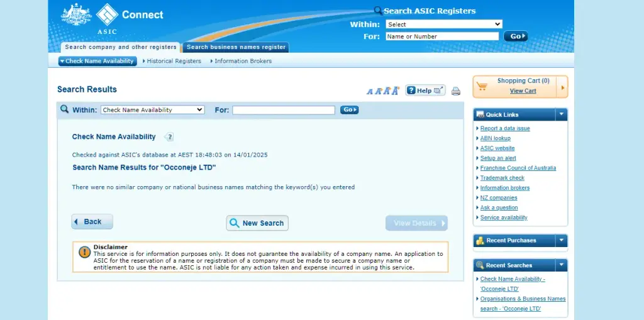The height and width of the screenshot is (320, 644).
Task: Open the header Within Select dropdown
Action: [x=443, y=25]
